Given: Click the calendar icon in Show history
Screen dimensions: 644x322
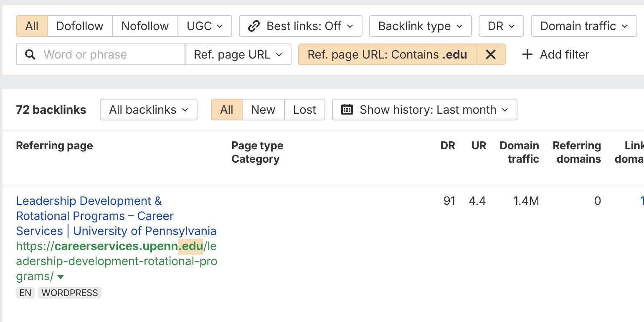Looking at the screenshot, I should [347, 110].
